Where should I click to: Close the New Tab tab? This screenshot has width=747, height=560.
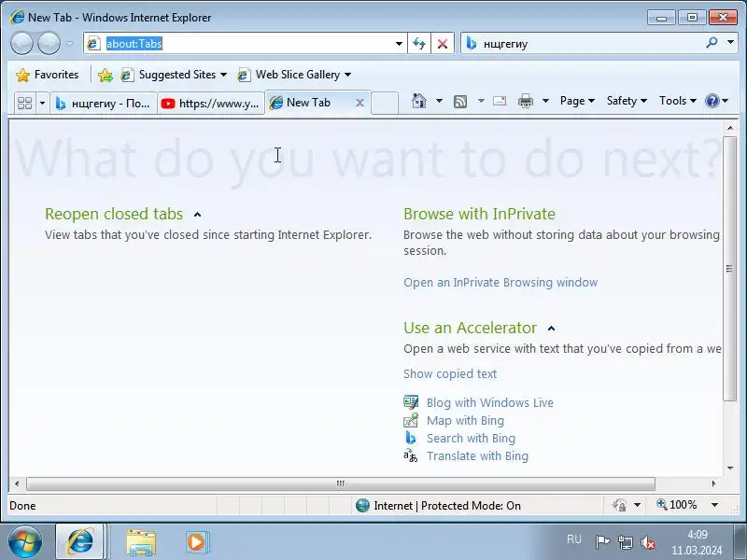[x=360, y=103]
